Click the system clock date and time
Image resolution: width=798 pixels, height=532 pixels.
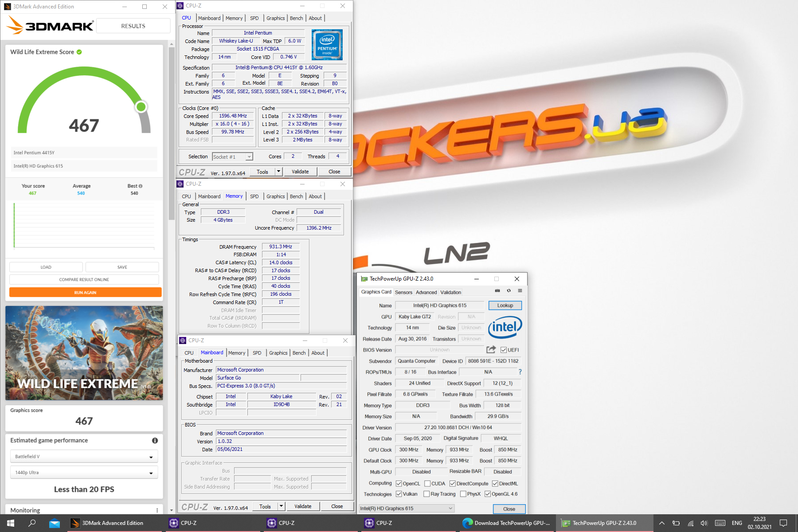(x=759, y=523)
